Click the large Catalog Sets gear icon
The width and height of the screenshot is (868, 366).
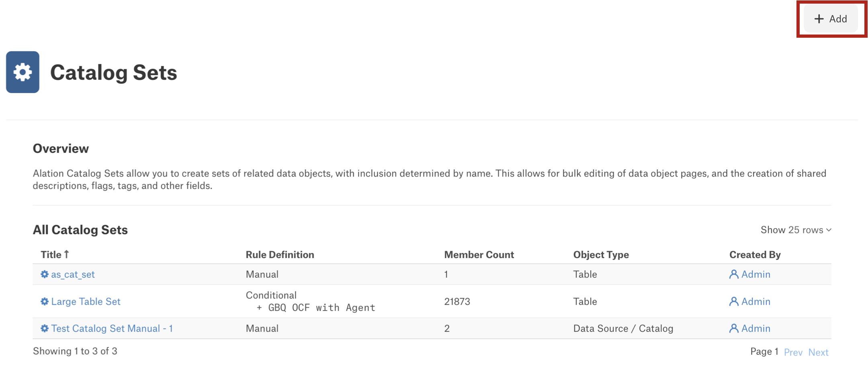[x=23, y=72]
